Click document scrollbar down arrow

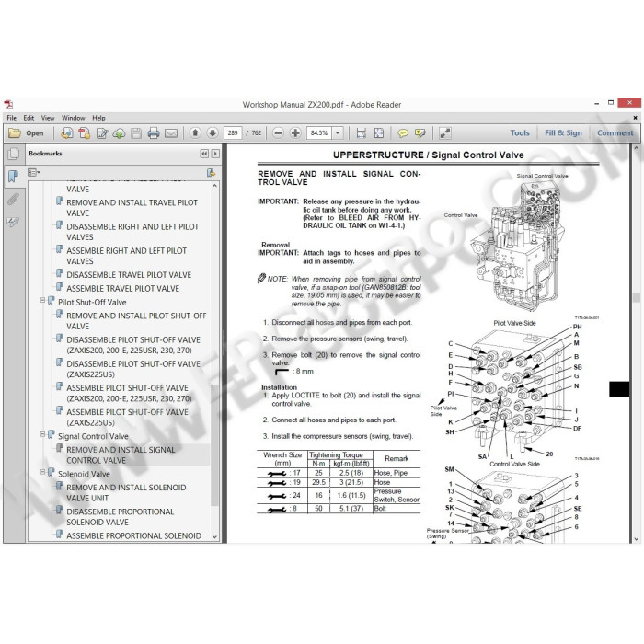click(637, 539)
